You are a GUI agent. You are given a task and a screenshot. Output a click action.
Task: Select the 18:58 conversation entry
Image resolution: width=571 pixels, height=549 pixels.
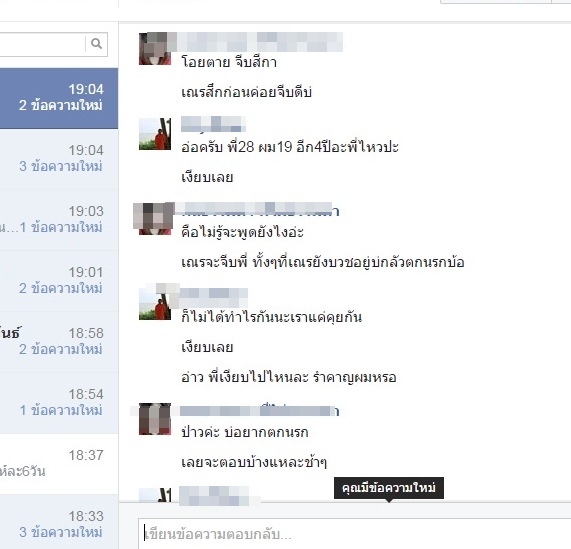click(59, 342)
